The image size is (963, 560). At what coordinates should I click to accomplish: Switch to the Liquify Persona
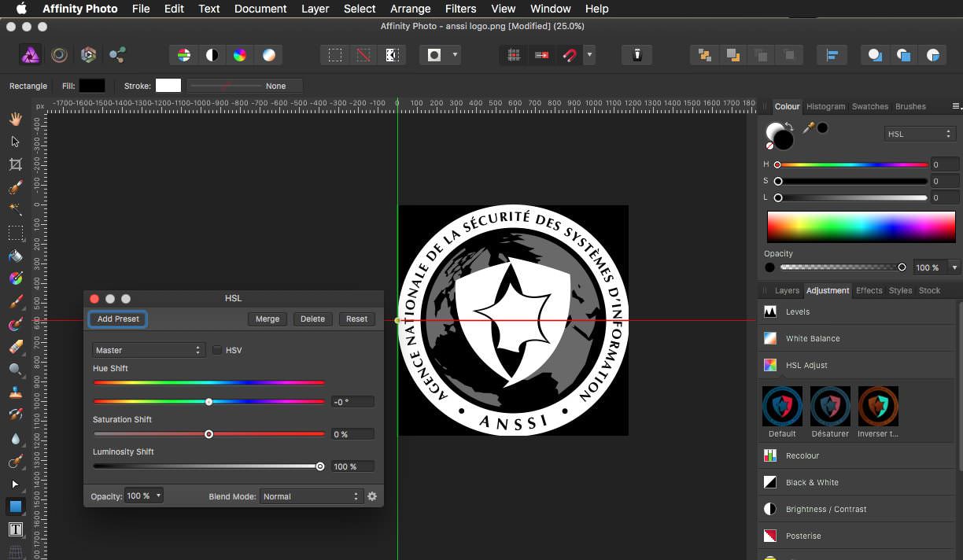59,55
